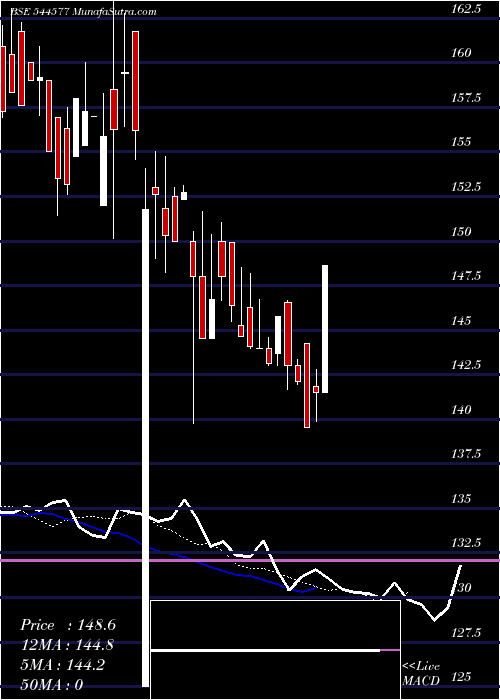This screenshot has width=500, height=700.
Task: Click the magenta horizontal line below the 132.5 label
Action: pyautogui.click(x=250, y=560)
